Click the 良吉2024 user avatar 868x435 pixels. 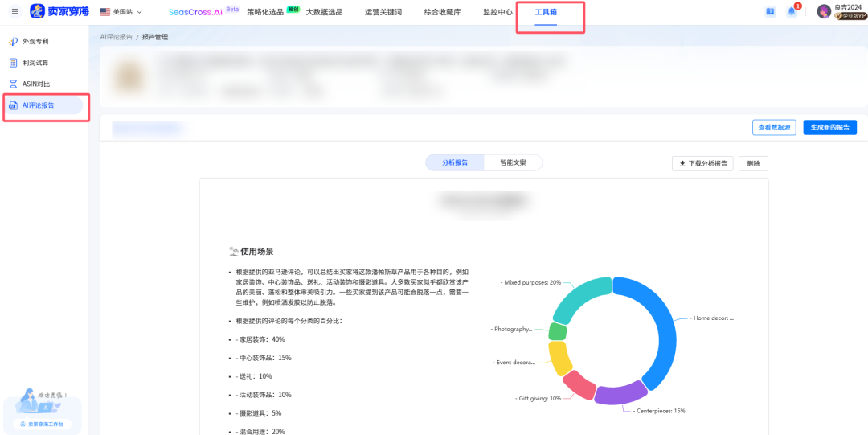(x=824, y=11)
